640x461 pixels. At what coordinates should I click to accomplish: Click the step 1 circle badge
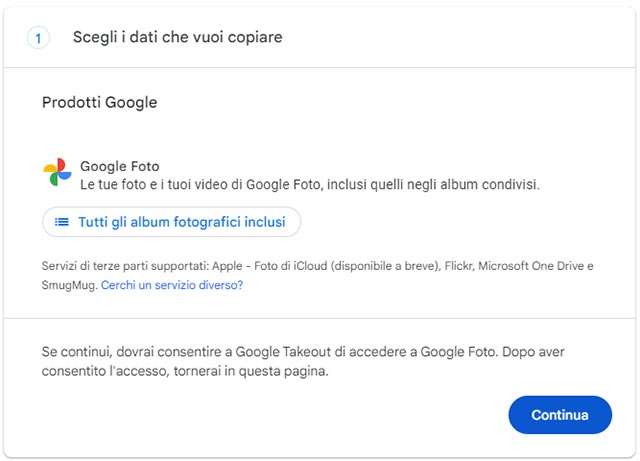click(x=39, y=38)
